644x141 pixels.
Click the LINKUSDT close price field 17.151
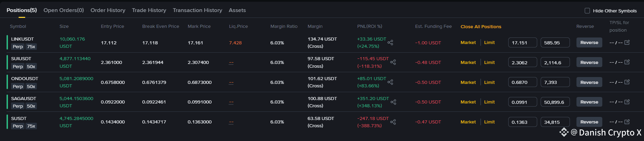(522, 43)
